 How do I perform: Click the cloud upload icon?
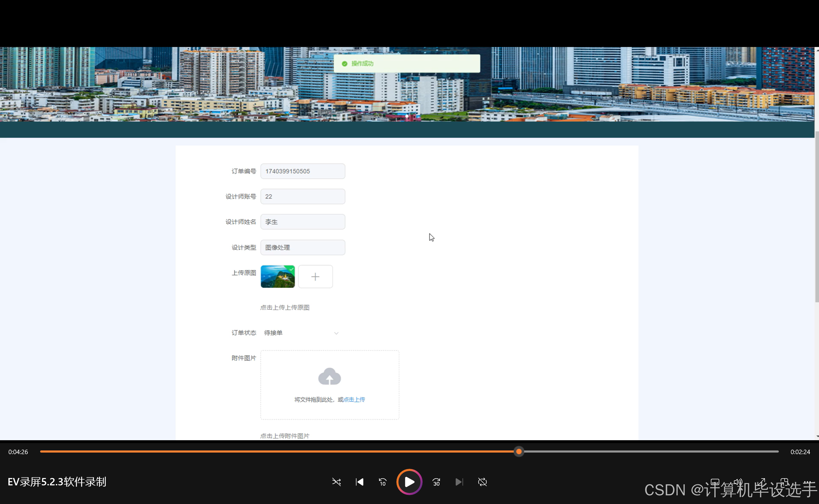(329, 377)
